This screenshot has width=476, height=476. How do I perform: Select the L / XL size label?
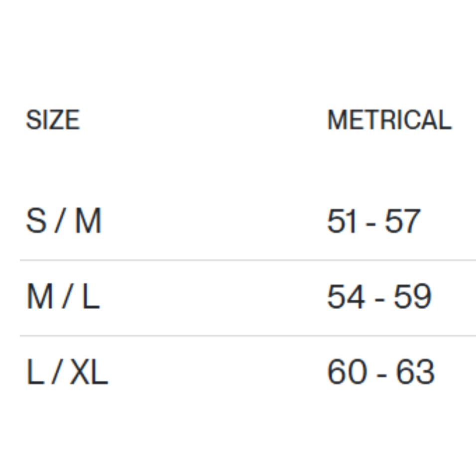tap(67, 373)
